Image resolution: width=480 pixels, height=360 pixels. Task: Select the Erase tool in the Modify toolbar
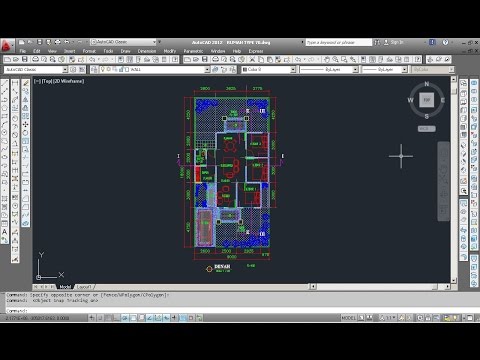(26, 83)
